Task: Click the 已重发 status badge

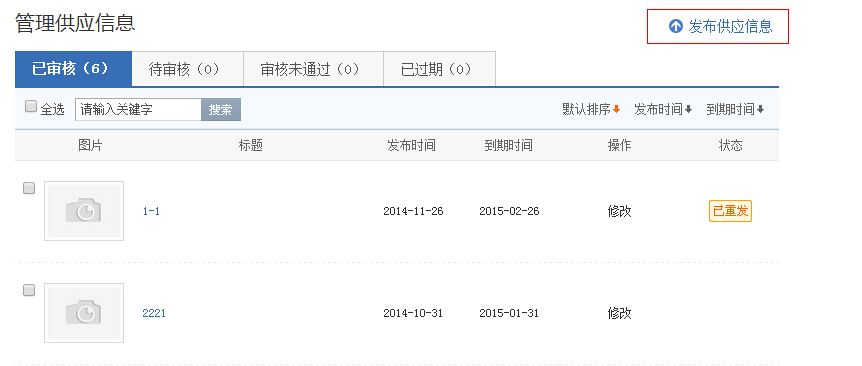Action: [730, 211]
